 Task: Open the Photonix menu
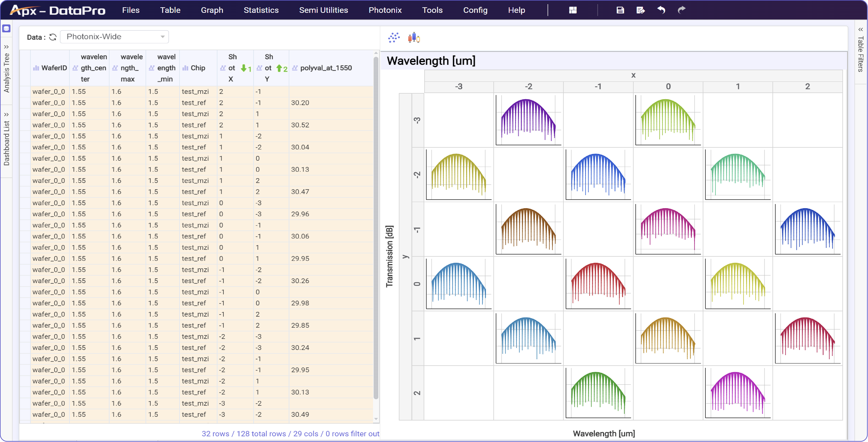coord(385,10)
